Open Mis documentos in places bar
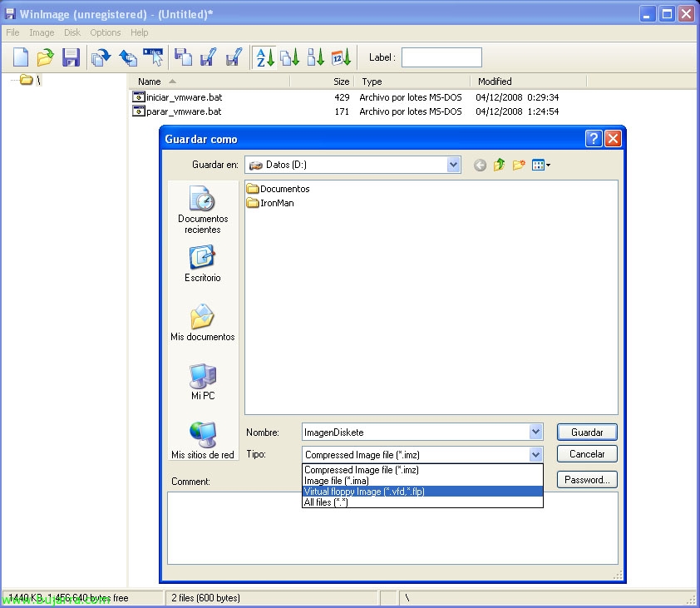Screen dimensions: 700x608 [x=202, y=324]
